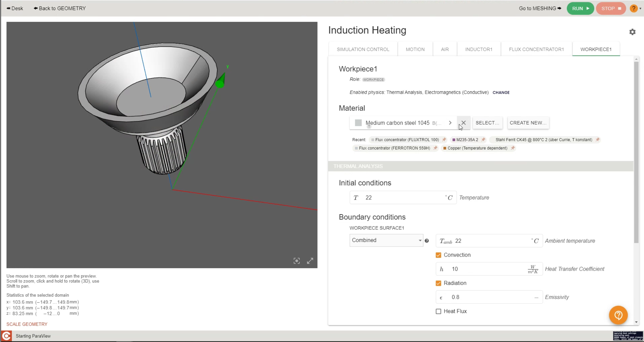
Task: Click the gray material color swatch
Action: [358, 123]
